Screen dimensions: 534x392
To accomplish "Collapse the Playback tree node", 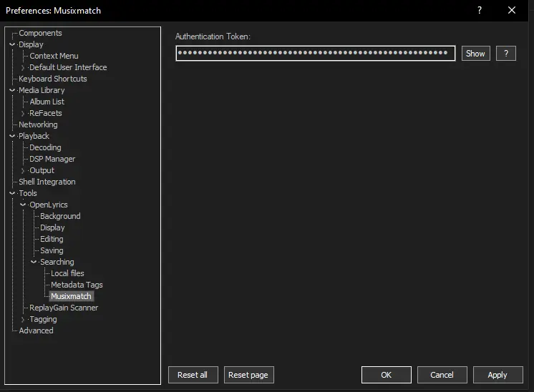I will coord(12,136).
